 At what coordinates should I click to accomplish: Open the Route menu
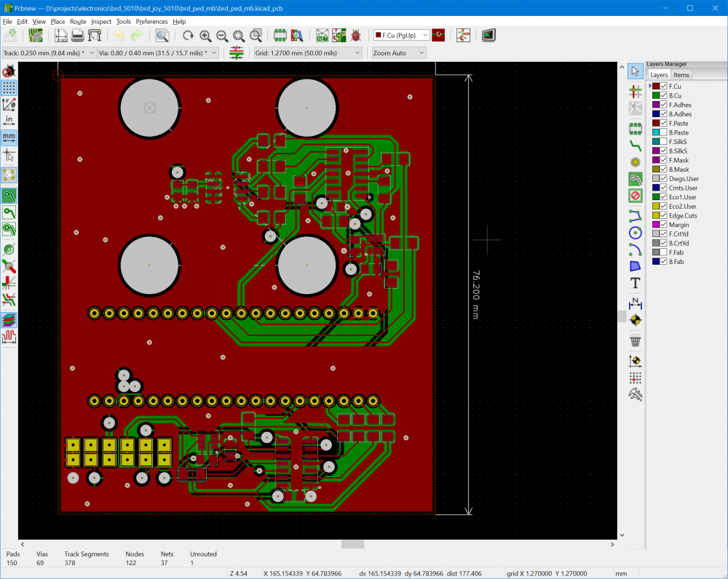78,22
